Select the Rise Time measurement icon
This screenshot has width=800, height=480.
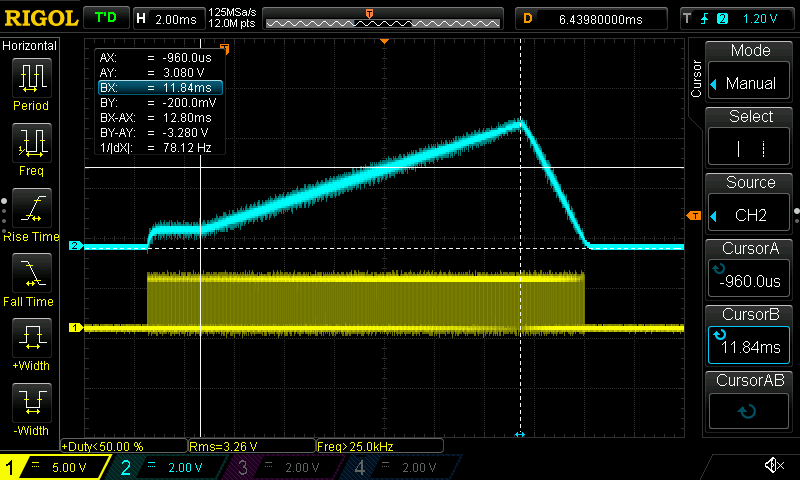pos(32,208)
